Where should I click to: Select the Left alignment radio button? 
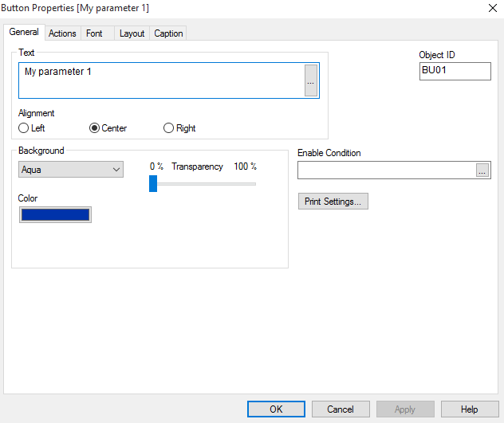[24, 128]
